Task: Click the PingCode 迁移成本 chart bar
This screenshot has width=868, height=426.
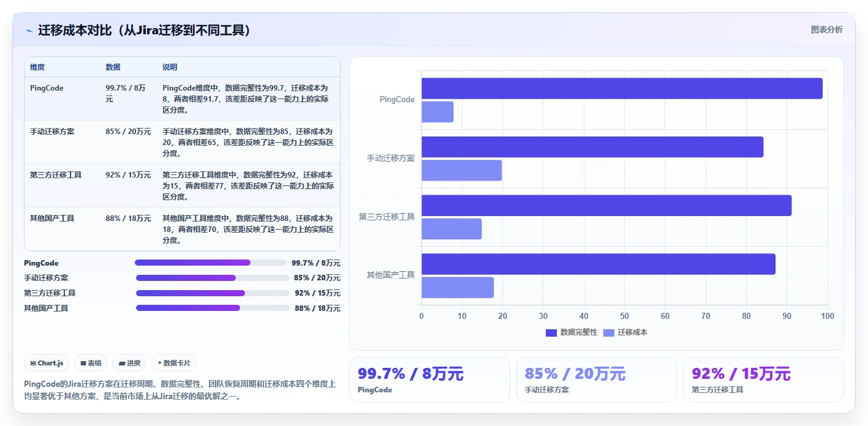Action: click(x=437, y=112)
